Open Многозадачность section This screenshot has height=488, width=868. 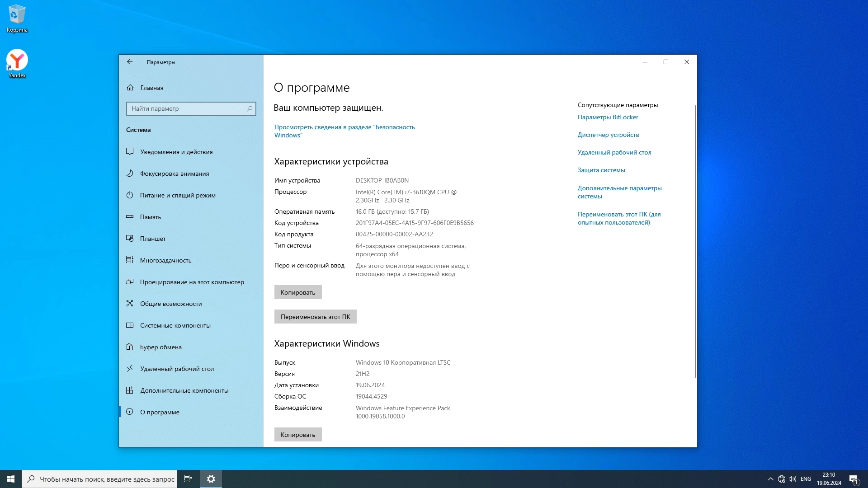coord(165,260)
